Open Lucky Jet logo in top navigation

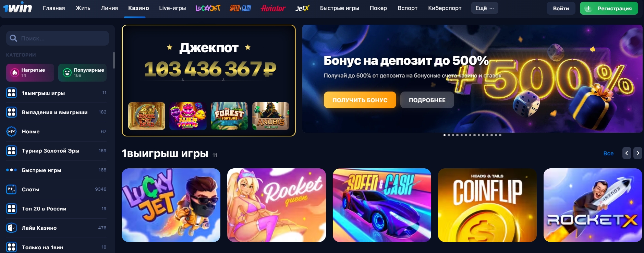pyautogui.click(x=208, y=8)
